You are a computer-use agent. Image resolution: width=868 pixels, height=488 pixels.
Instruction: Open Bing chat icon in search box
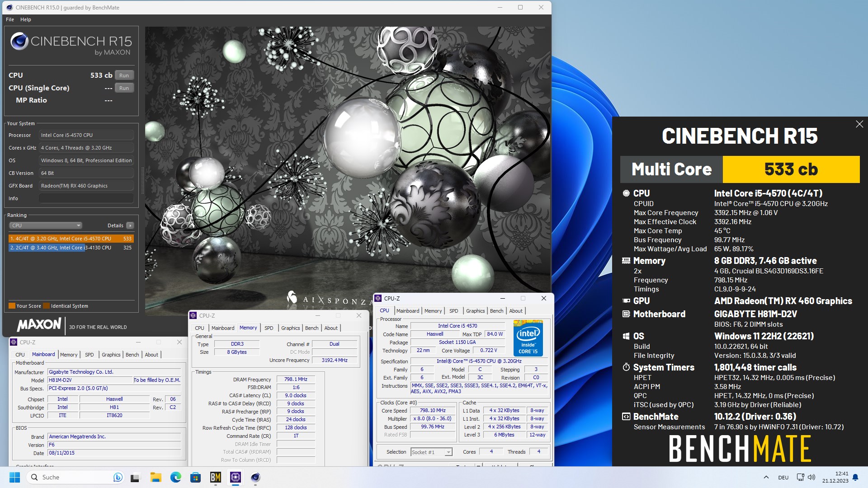(118, 477)
